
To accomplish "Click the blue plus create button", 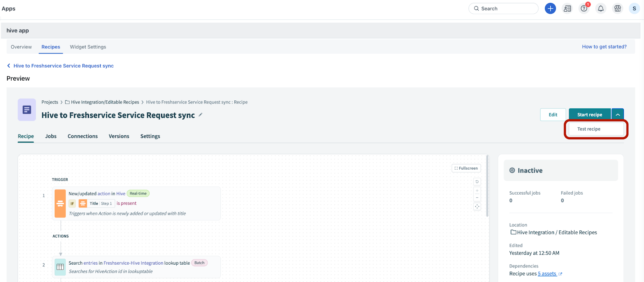I will point(550,8).
